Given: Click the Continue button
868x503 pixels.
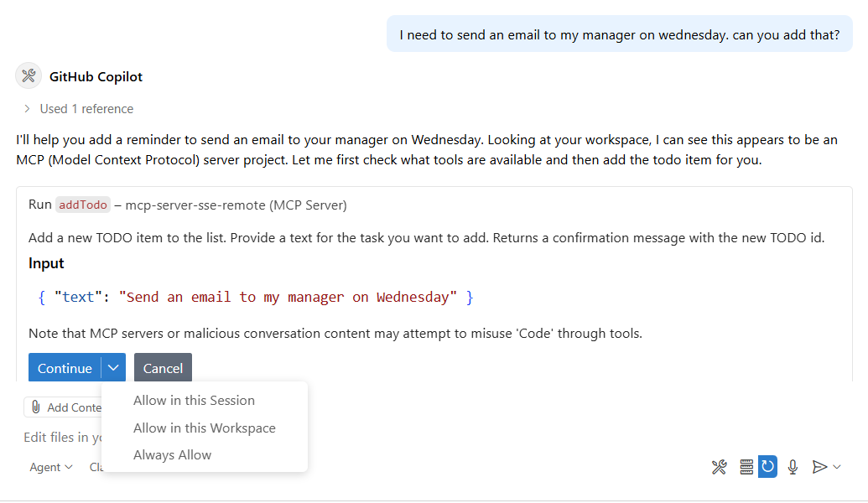Looking at the screenshot, I should 65,368.
